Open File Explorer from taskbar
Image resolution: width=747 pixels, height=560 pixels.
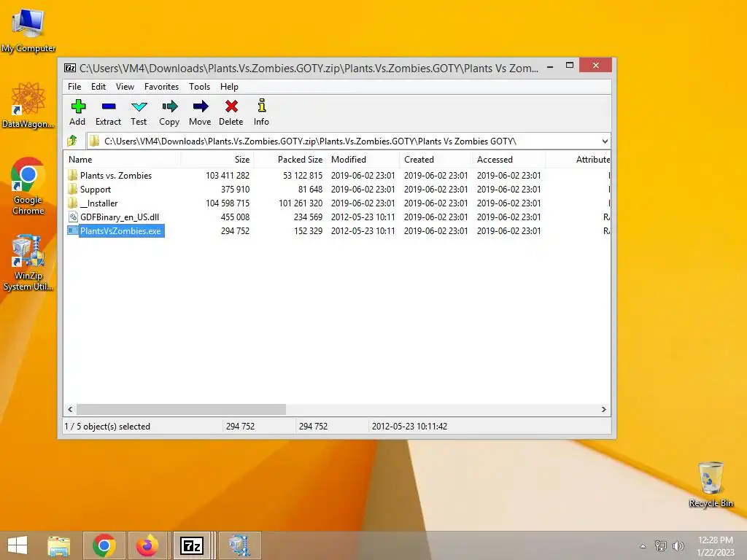(x=58, y=545)
